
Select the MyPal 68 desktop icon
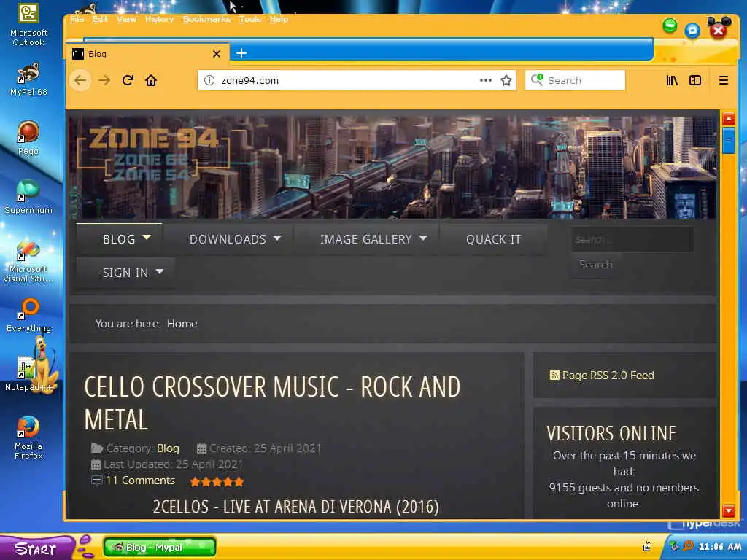coord(28,79)
